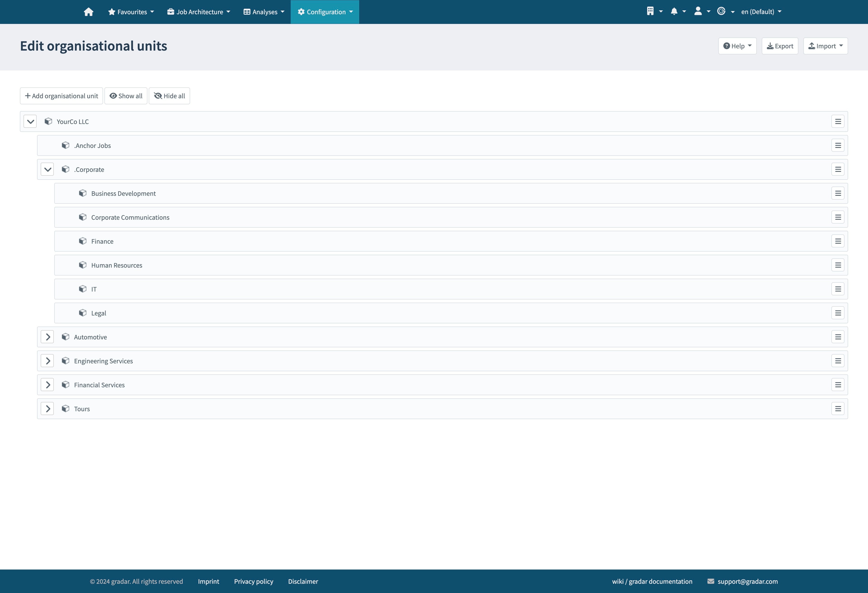Click Hide all to collapse all units

169,96
